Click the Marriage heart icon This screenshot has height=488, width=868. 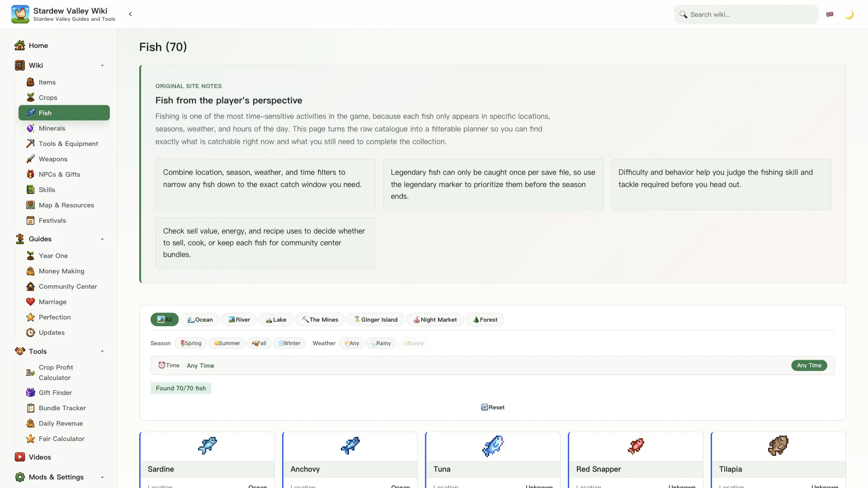pos(30,302)
